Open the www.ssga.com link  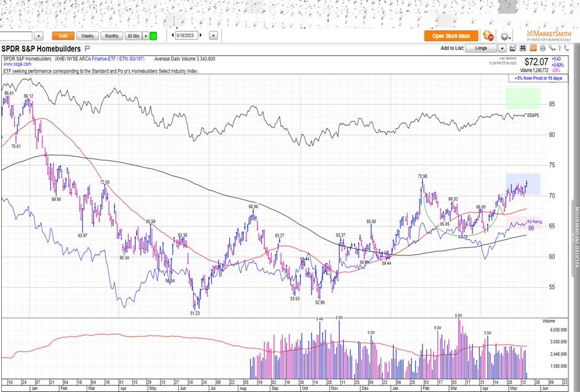[17, 64]
